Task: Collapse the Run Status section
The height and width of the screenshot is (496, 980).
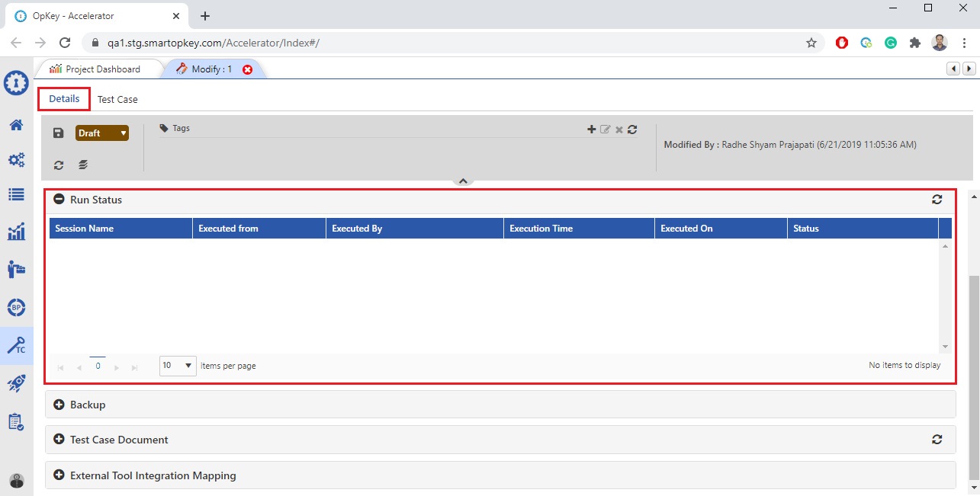Action: tap(59, 200)
